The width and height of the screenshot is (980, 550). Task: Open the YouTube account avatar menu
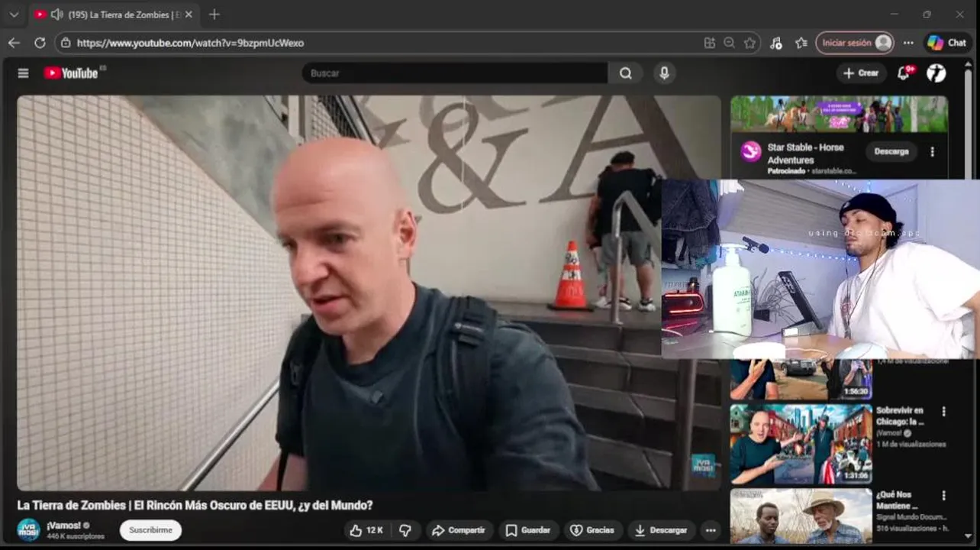pos(936,73)
